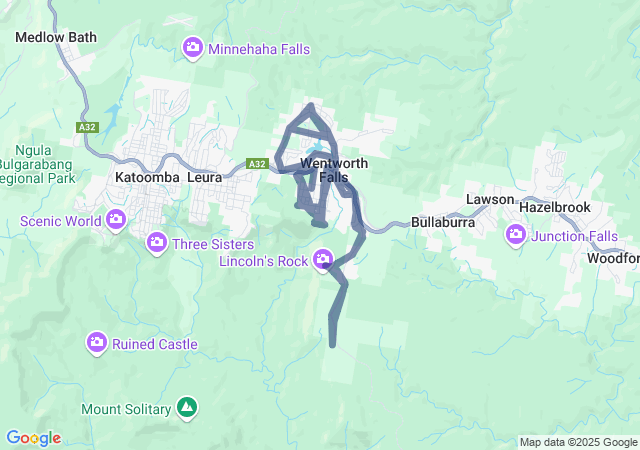Click the Map data ©2025 Google attribution
640x450 pixels.
coord(578,442)
